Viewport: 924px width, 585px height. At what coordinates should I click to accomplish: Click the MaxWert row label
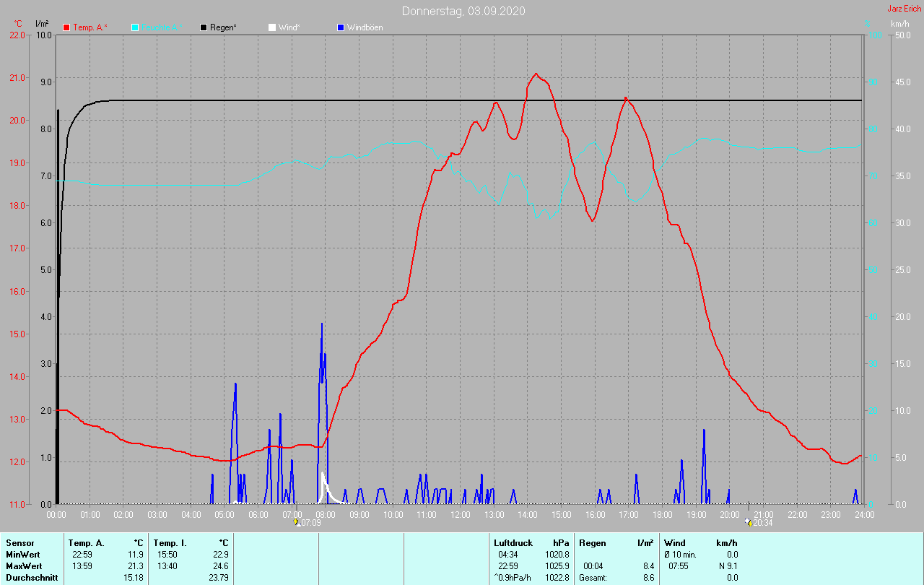tap(23, 566)
